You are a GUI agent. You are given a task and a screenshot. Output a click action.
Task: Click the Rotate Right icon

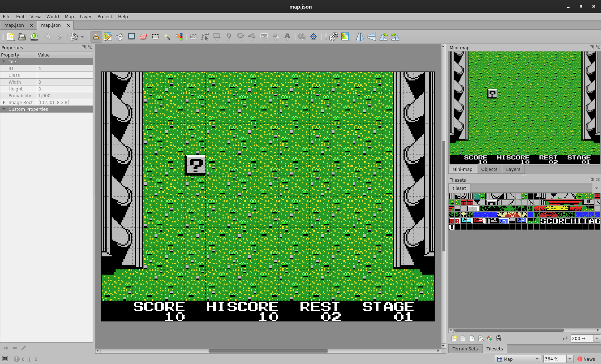point(395,36)
